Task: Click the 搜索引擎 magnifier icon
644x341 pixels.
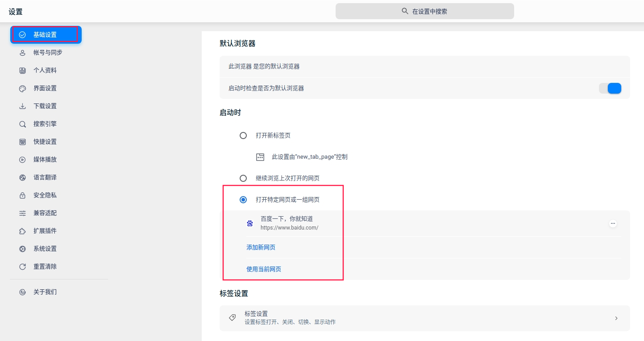Action: coord(22,124)
